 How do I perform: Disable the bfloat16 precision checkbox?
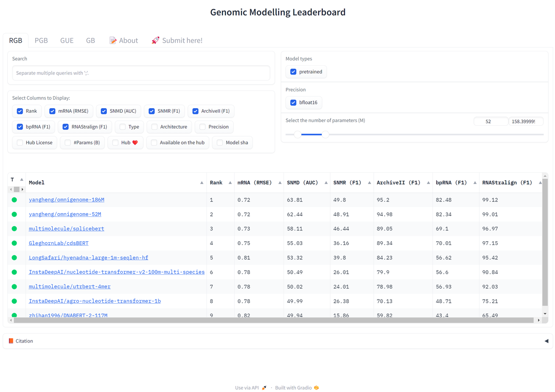293,102
